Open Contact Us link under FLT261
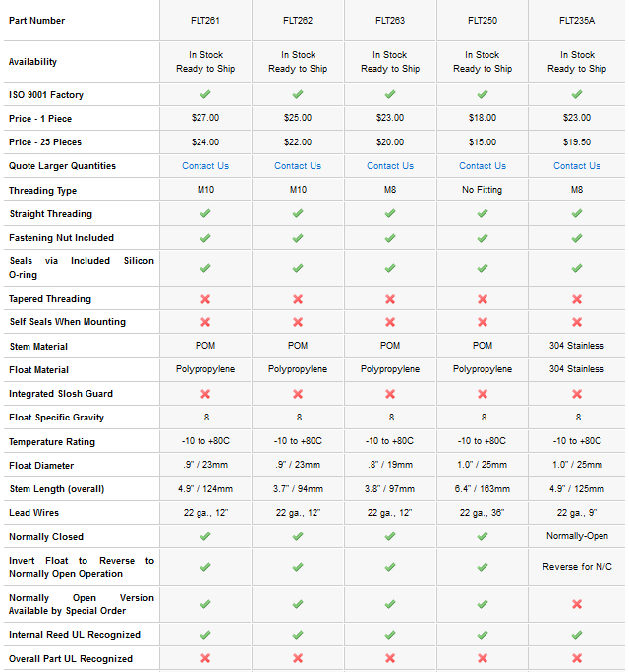This screenshot has height=672, width=629. coord(205,166)
